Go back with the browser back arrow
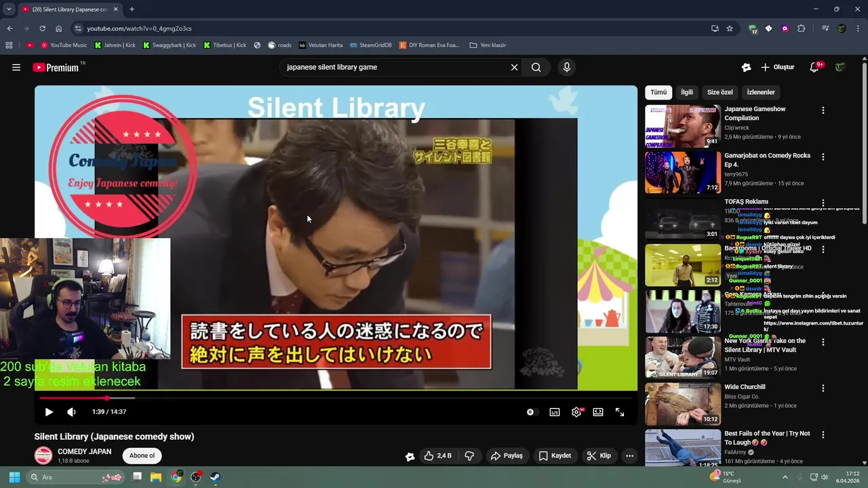 coord(9,28)
